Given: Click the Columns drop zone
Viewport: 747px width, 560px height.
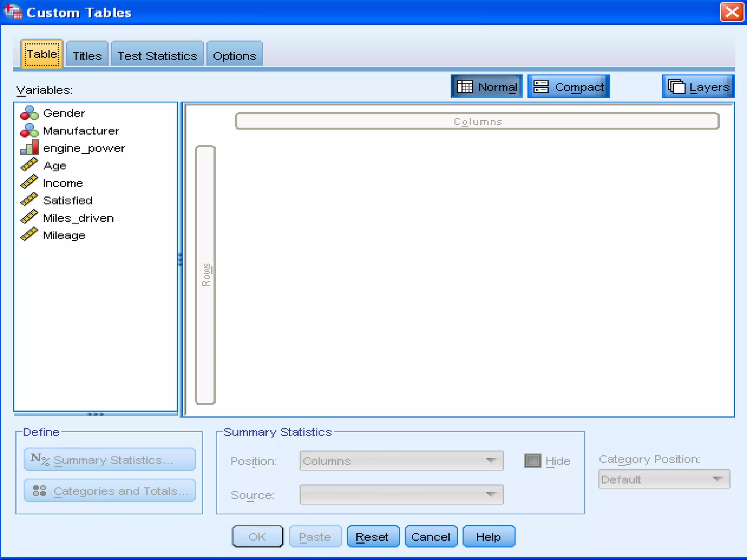Looking at the screenshot, I should pyautogui.click(x=477, y=121).
